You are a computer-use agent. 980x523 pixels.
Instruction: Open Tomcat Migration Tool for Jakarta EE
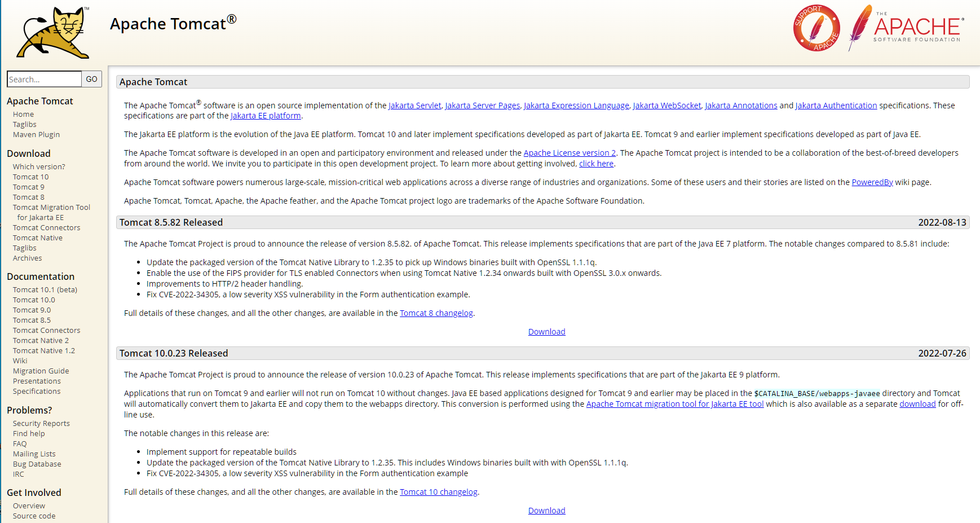click(51, 212)
